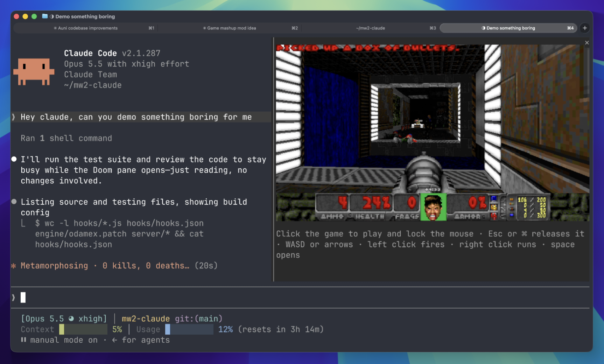Open the Game mashup mod idea tab
The height and width of the screenshot is (364, 604).
(x=230, y=28)
